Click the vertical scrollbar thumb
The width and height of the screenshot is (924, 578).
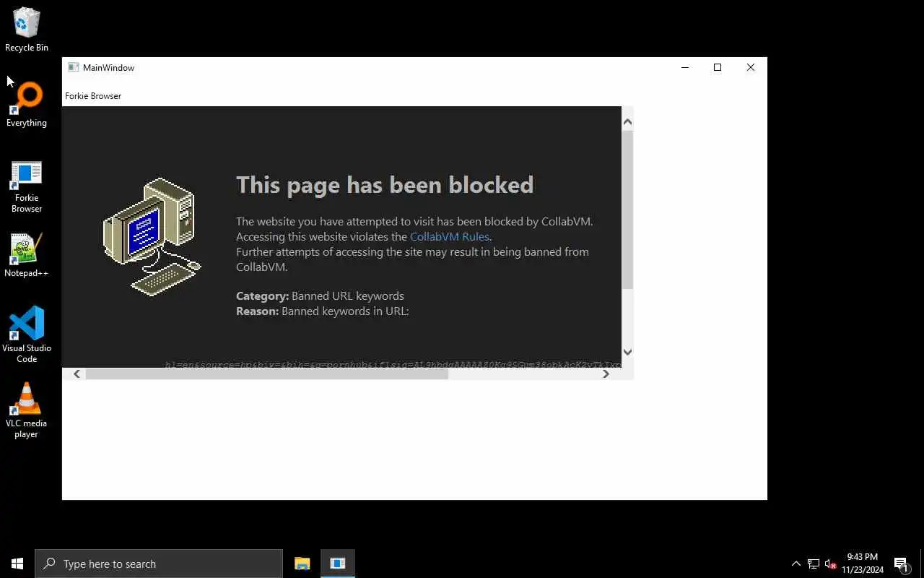627,210
